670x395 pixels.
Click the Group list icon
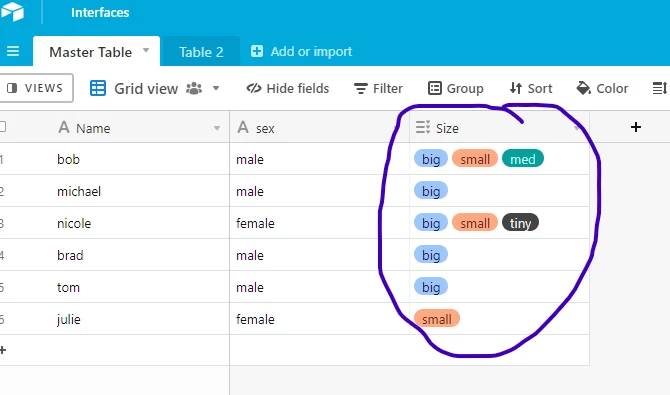pos(435,88)
